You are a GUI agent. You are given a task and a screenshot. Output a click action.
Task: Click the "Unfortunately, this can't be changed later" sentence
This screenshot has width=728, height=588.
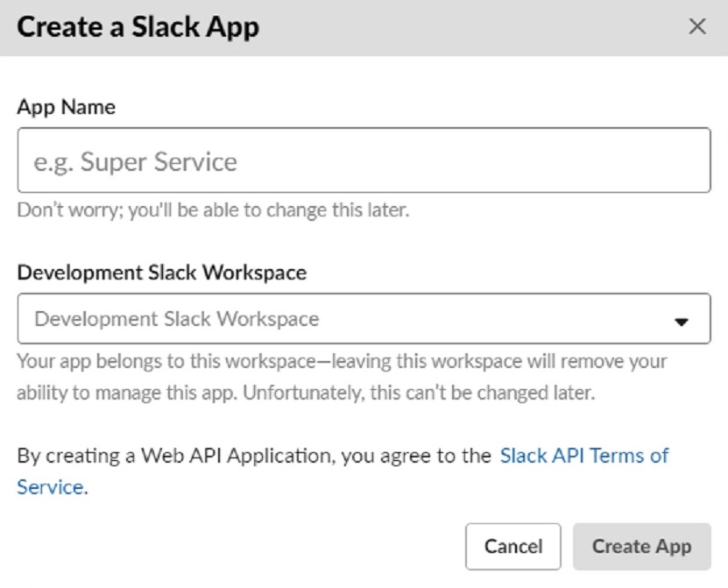click(x=419, y=393)
